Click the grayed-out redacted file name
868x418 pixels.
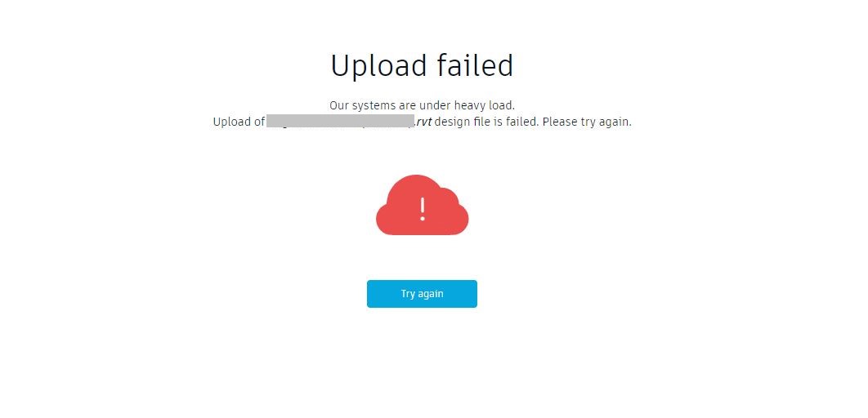(x=341, y=121)
